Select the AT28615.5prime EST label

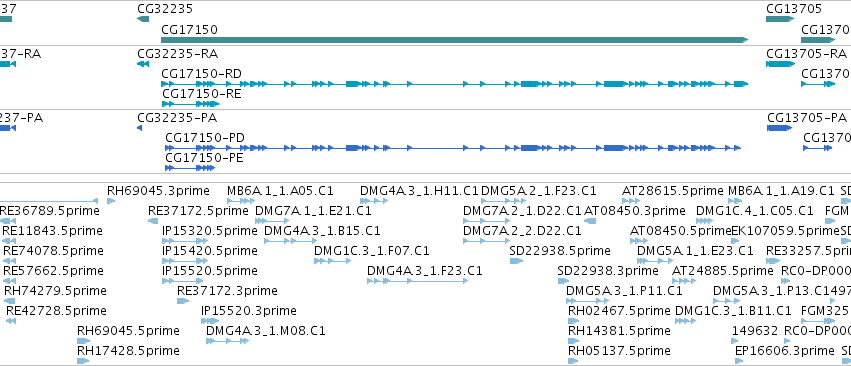click(x=673, y=191)
